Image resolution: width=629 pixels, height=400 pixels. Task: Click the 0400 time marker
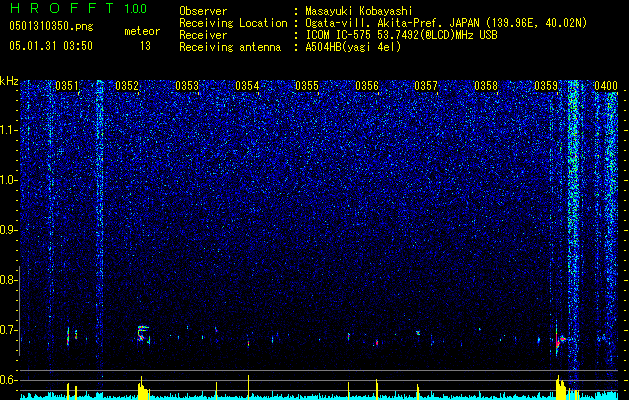click(606, 86)
